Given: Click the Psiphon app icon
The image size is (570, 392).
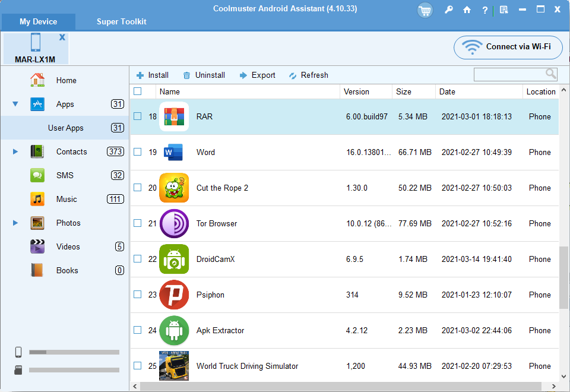Looking at the screenshot, I should click(174, 295).
